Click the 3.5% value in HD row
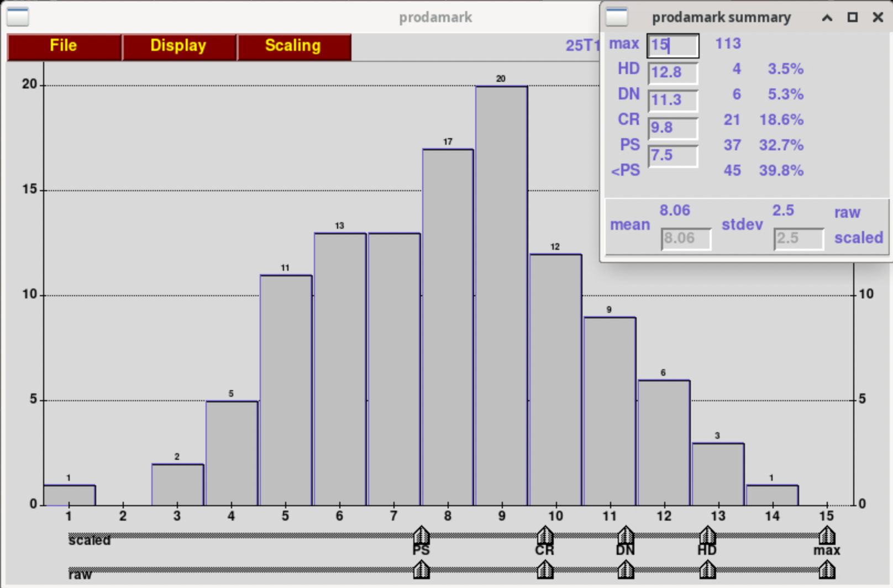Screen dimensions: 893x588 click(x=785, y=69)
